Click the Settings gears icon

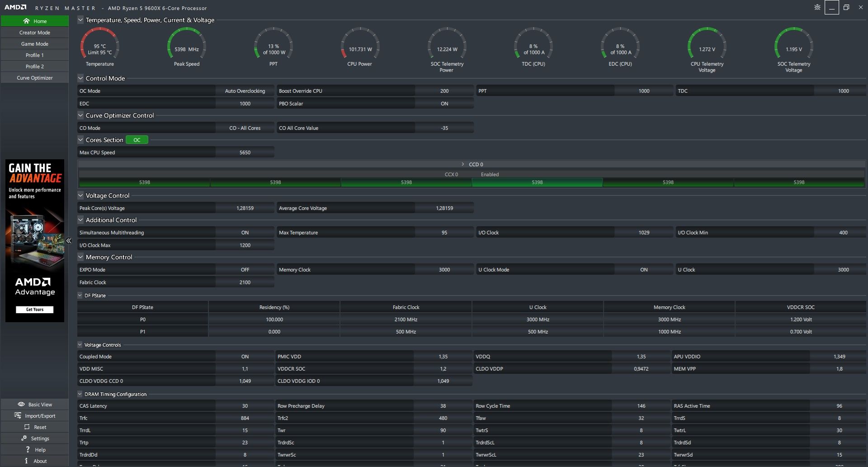(x=24, y=438)
